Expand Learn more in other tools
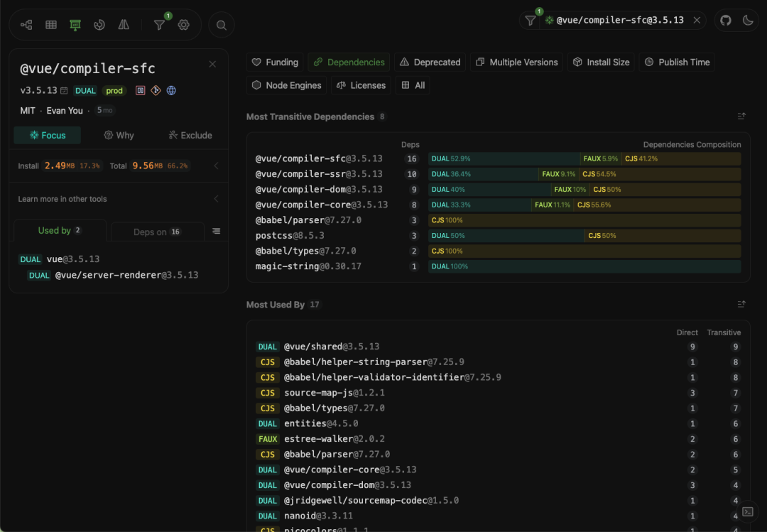 point(216,199)
